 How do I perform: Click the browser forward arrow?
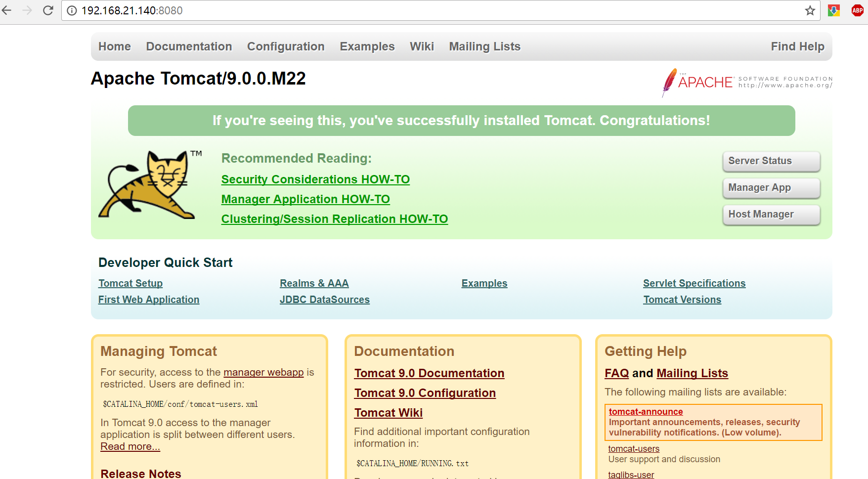[x=27, y=10]
